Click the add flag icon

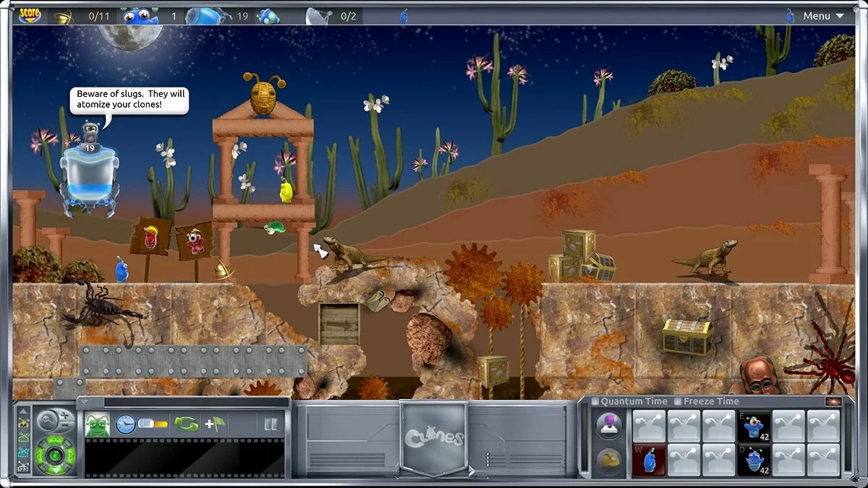pyautogui.click(x=215, y=424)
